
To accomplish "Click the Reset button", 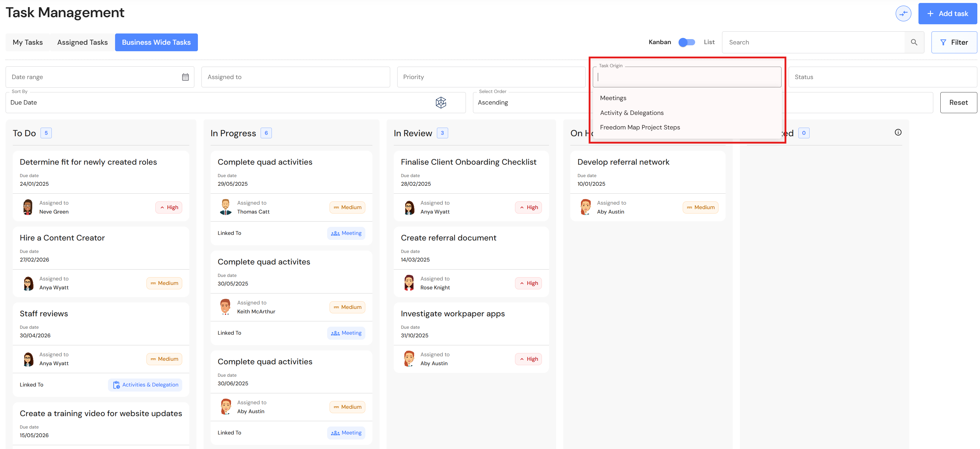I will point(958,102).
